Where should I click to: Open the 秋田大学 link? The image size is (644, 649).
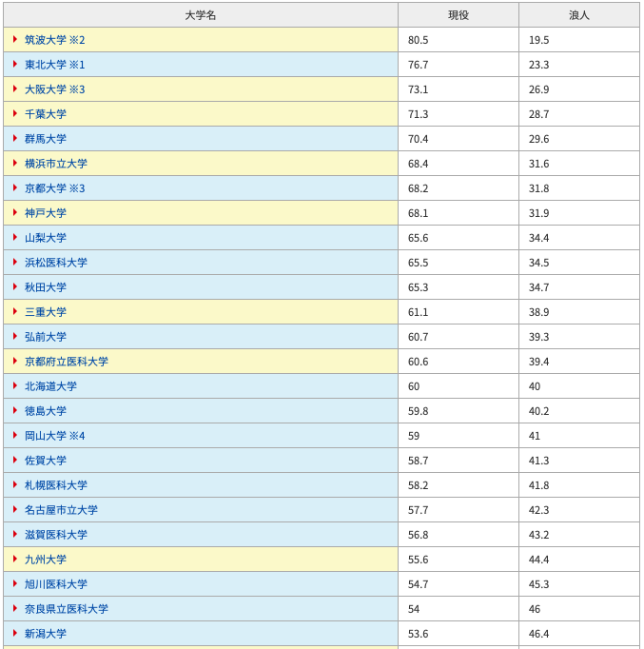(x=46, y=287)
